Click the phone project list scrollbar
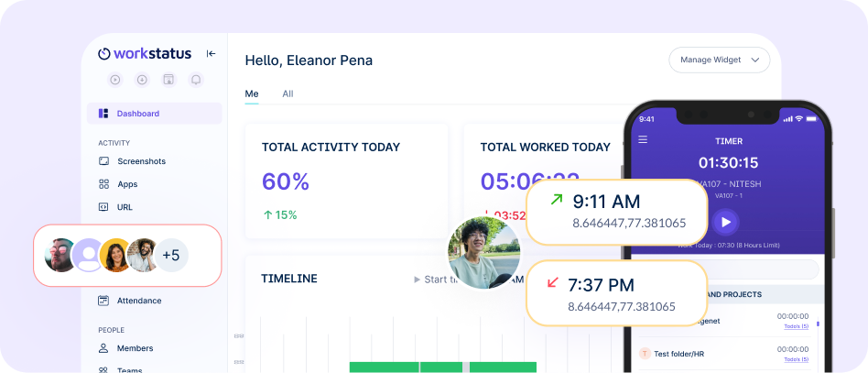 pos(819,324)
